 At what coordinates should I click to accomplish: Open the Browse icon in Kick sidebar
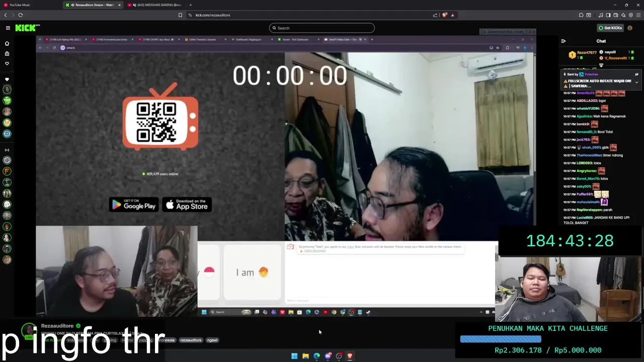click(x=7, y=53)
